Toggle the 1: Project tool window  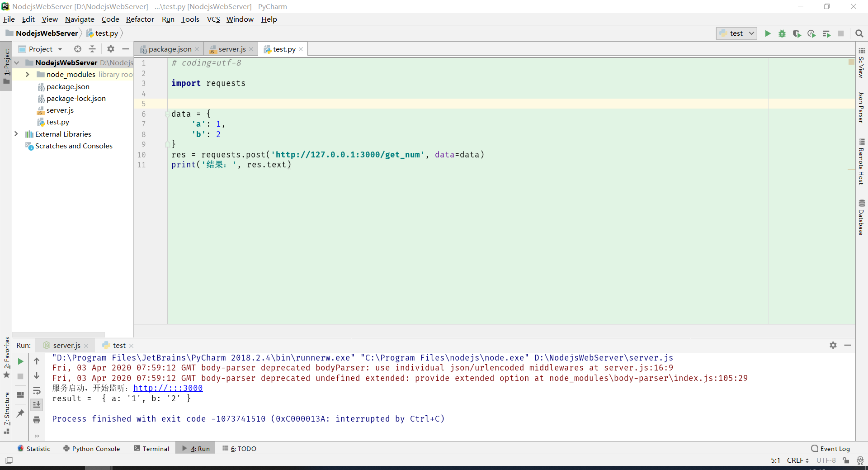click(6, 66)
